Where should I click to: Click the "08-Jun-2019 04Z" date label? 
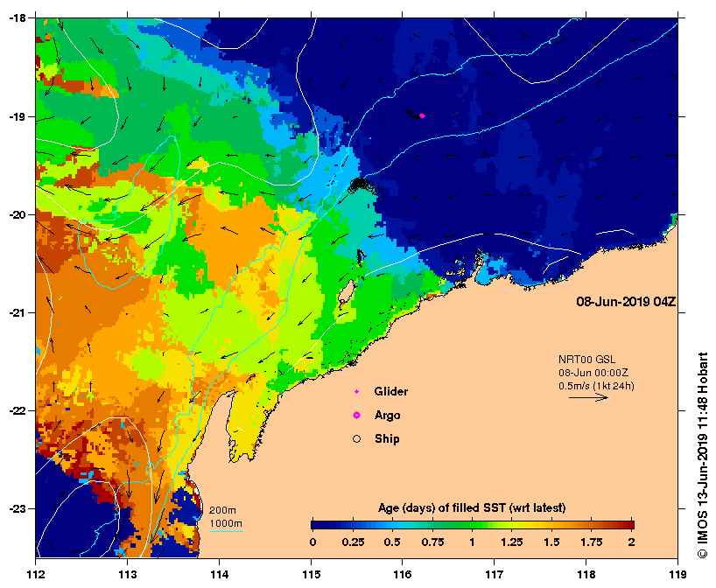pyautogui.click(x=626, y=302)
